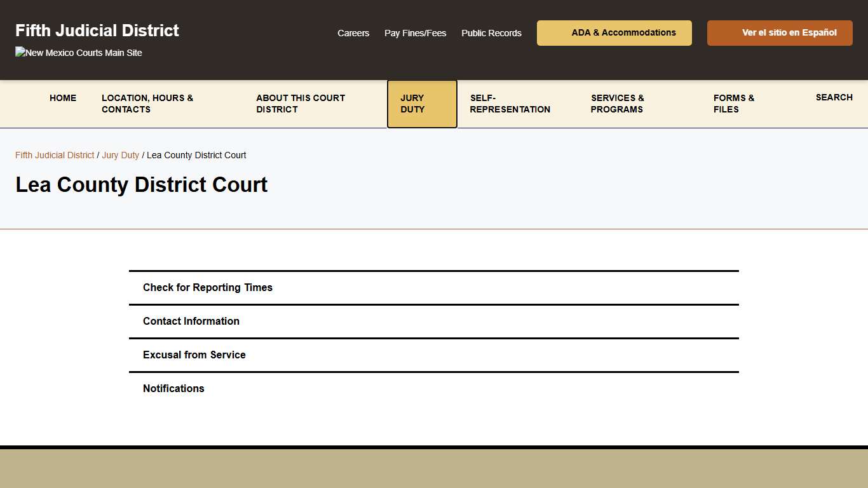Open the JURY DUTY navigation tab
Screen dimensions: 868x488
pos(422,104)
